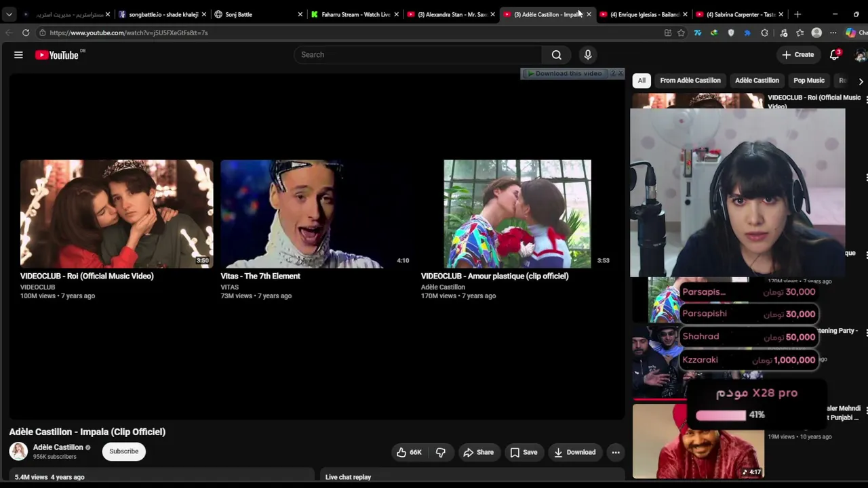The width and height of the screenshot is (868, 488).
Task: Switch to the Faharru Stream tab
Action: [355, 14]
